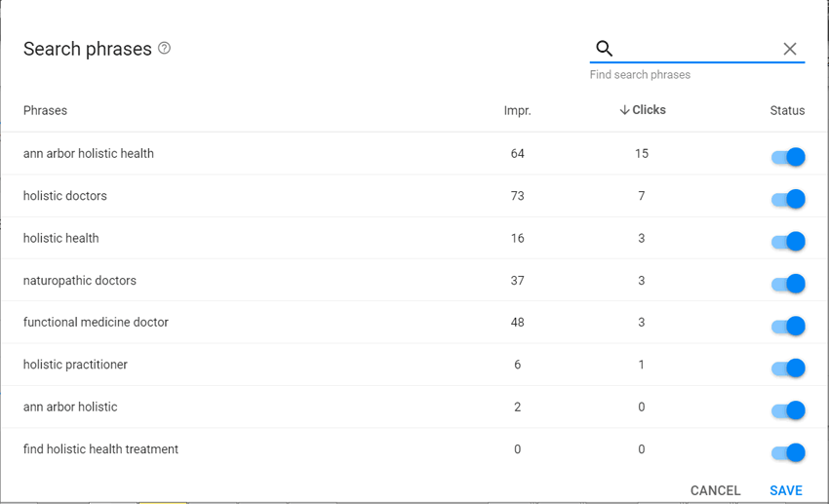Click impressions value 73
829x504 pixels.
(x=517, y=196)
